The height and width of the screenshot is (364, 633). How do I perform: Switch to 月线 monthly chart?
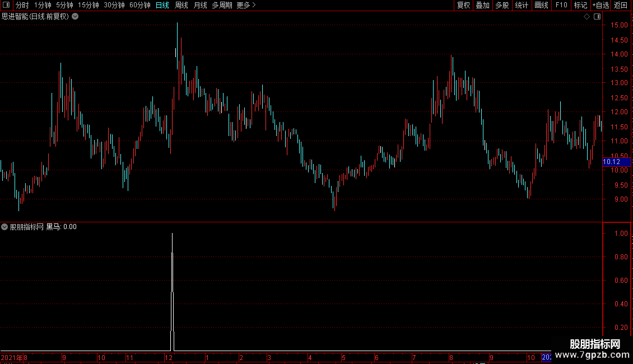[x=200, y=5]
